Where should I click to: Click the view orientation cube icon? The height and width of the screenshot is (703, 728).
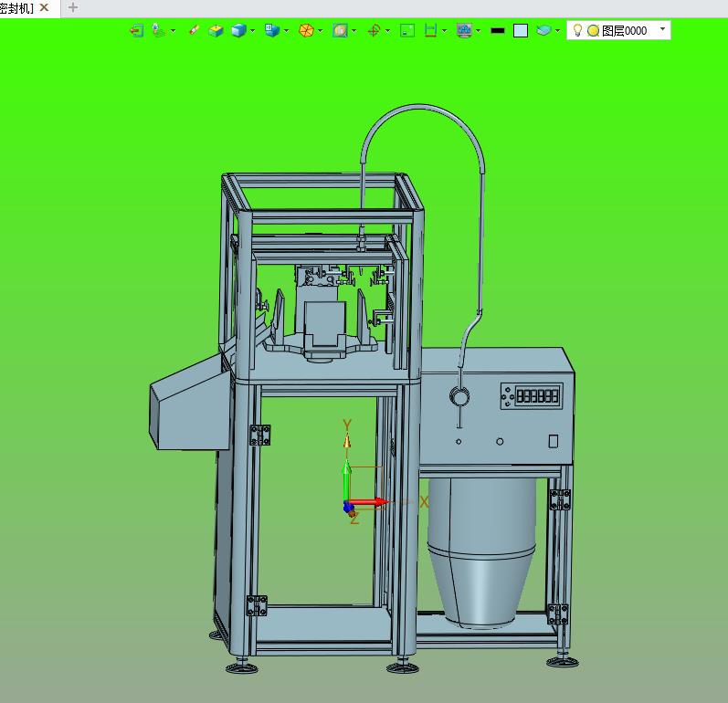click(272, 30)
